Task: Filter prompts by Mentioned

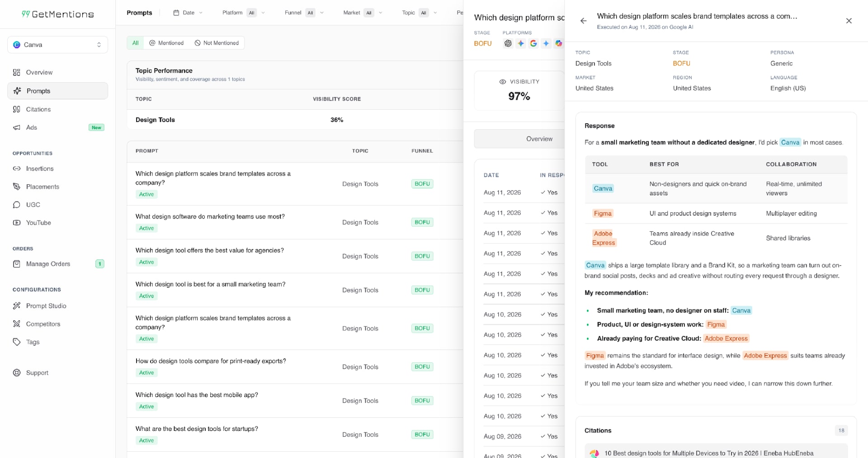Action: coord(166,43)
